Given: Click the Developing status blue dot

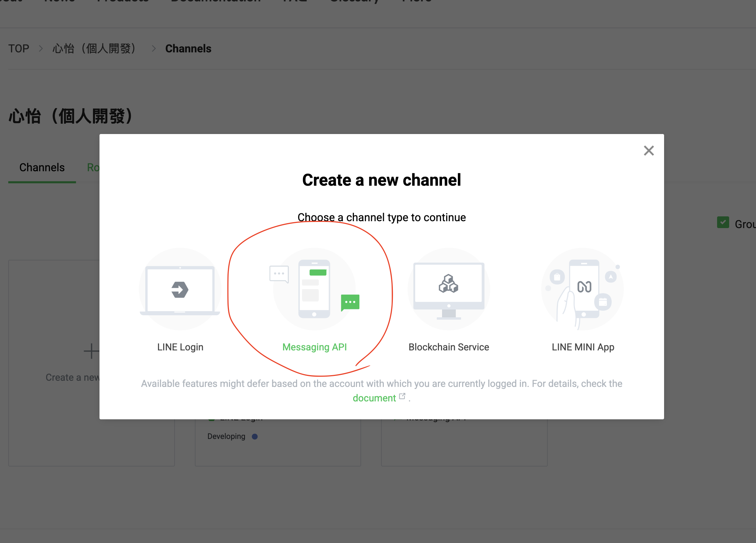Looking at the screenshot, I should pos(255,437).
